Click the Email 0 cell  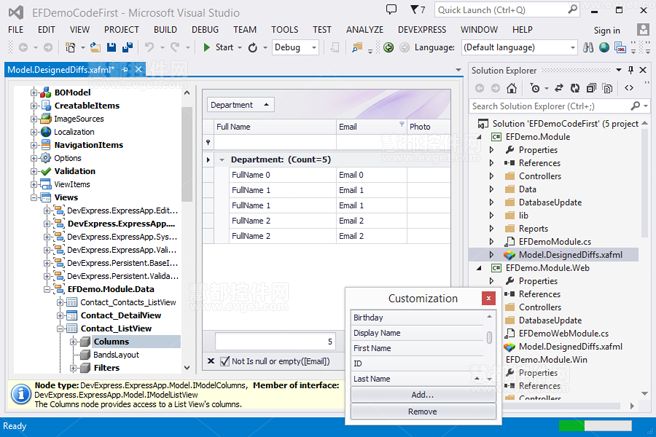(372, 175)
